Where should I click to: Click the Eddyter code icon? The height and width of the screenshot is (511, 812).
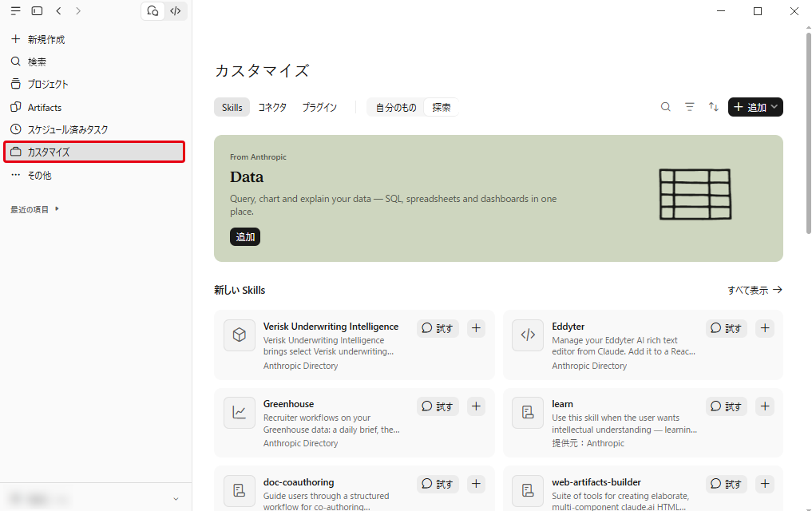[528, 335]
